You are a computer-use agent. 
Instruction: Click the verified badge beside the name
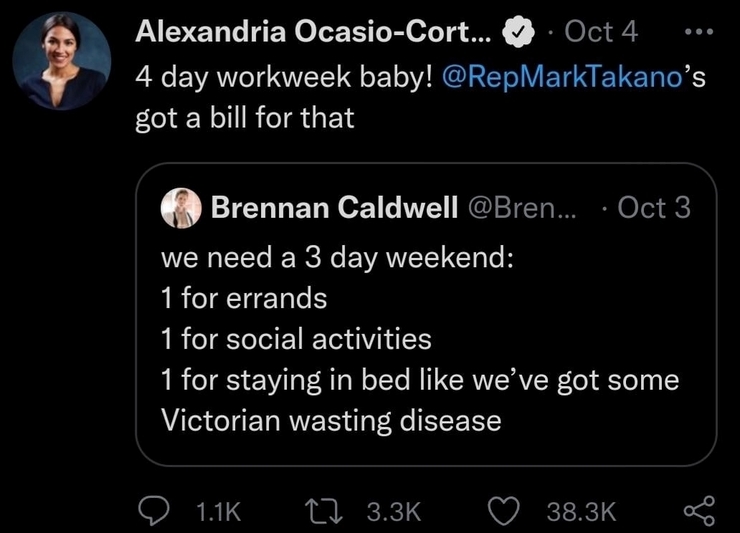coord(518,32)
